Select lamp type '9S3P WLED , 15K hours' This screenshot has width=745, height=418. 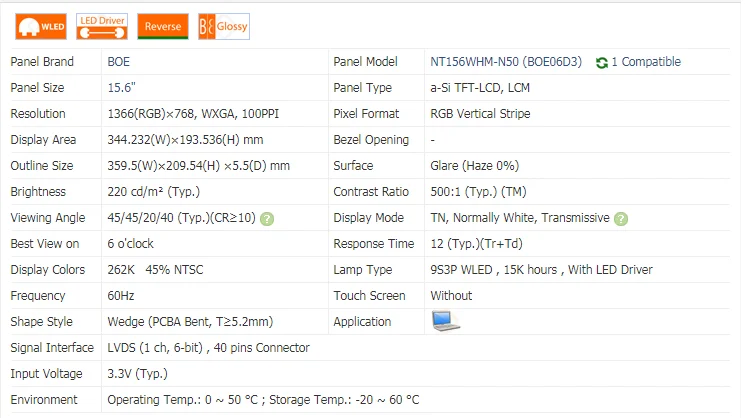pos(494,270)
